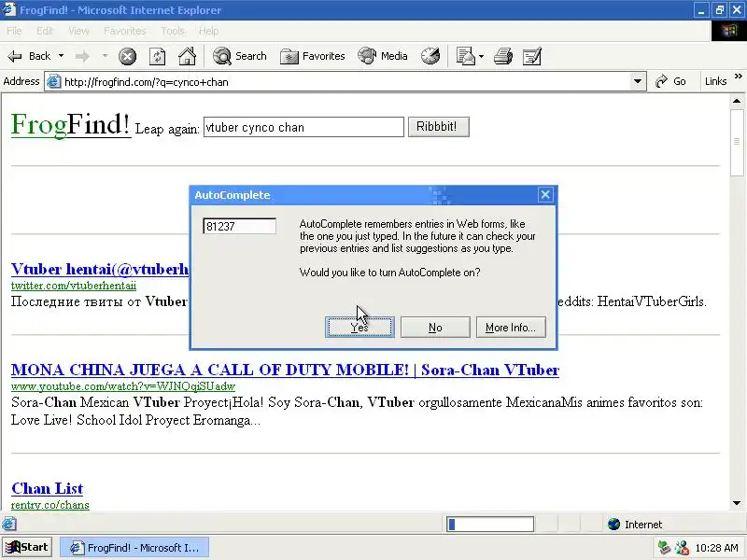Open the Start menu
The width and height of the screenshot is (747, 560).
(x=27, y=548)
